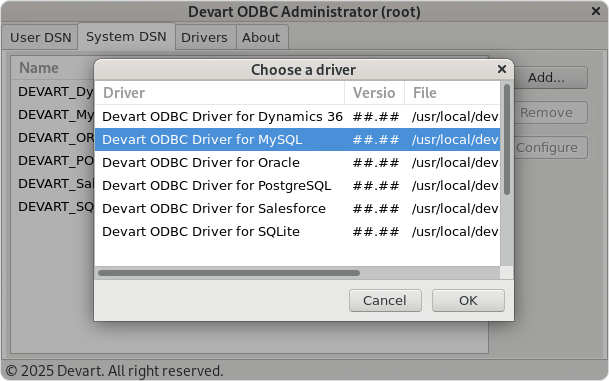Sort by the File column header
The width and height of the screenshot is (609, 381).
pos(452,93)
